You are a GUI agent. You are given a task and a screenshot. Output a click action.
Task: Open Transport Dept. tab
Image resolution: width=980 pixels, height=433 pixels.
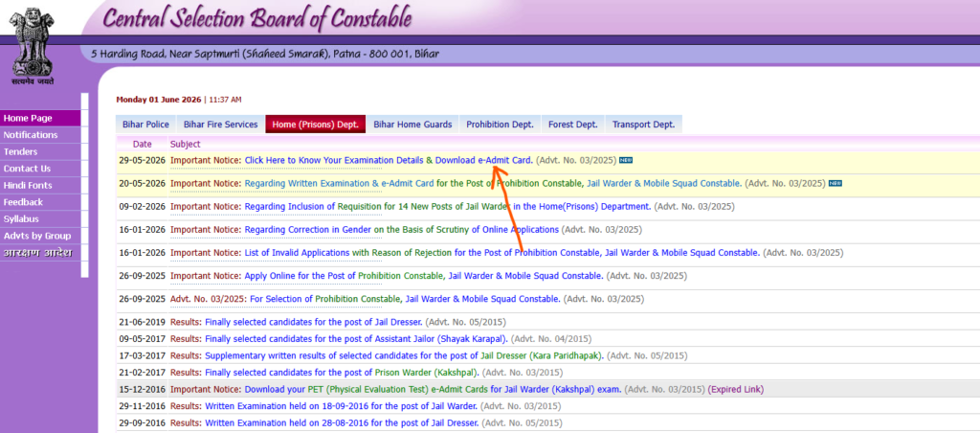tap(644, 125)
